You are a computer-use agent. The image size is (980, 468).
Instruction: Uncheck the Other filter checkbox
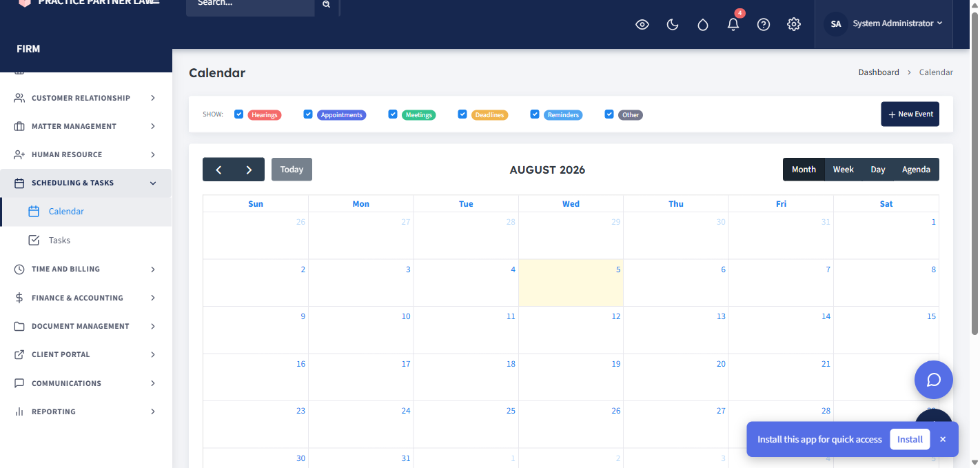[x=609, y=114]
